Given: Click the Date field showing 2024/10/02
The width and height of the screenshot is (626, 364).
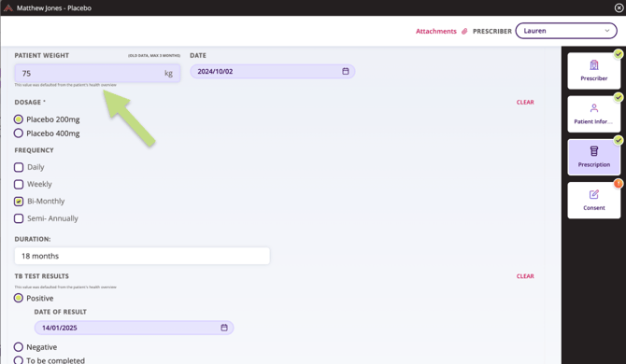Looking at the screenshot, I should (272, 71).
